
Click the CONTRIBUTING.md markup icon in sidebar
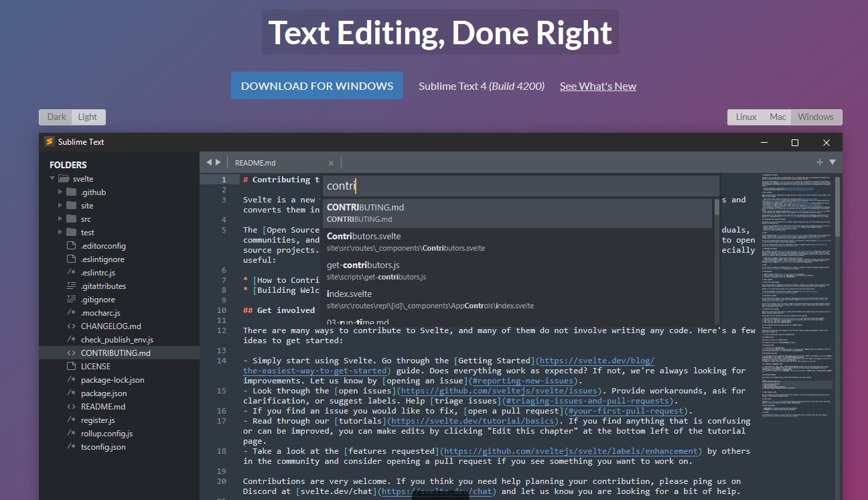[72, 353]
